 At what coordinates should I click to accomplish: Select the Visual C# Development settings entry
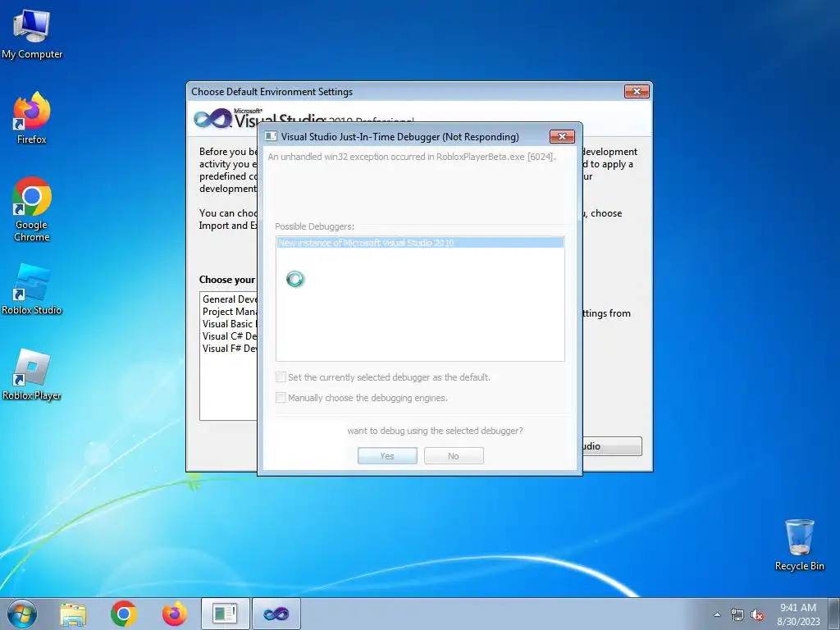(230, 336)
